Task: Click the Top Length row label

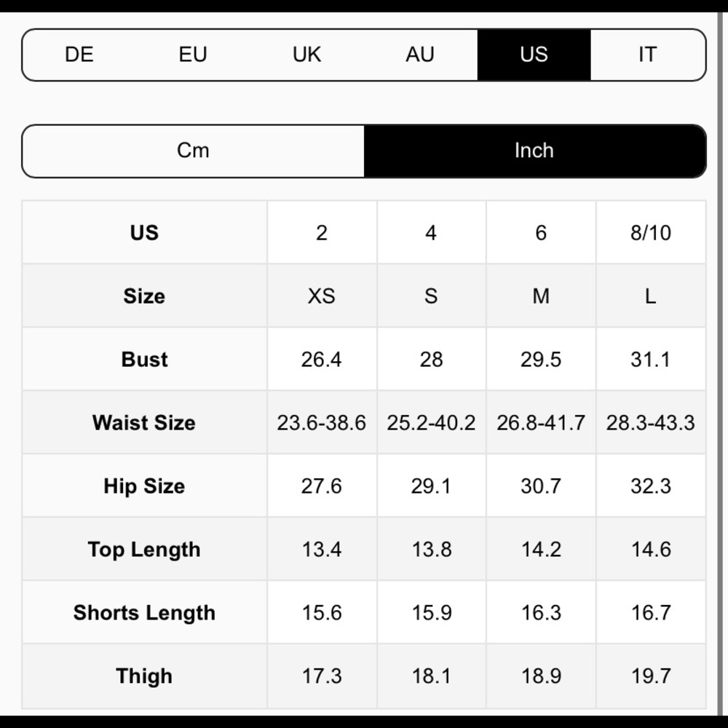Action: coord(144,549)
